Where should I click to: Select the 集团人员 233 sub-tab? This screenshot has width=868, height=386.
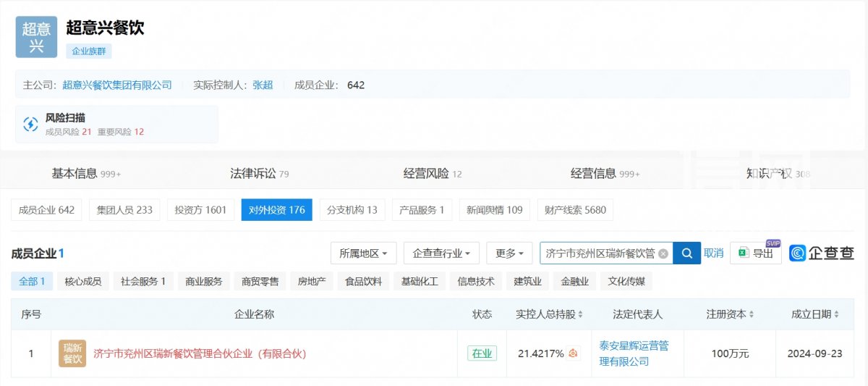tap(124, 210)
